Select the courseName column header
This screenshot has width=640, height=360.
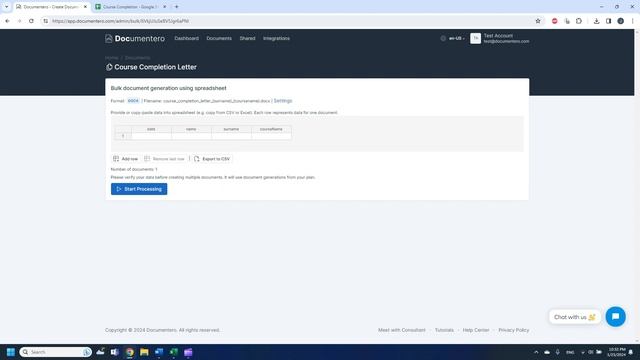tap(271, 129)
